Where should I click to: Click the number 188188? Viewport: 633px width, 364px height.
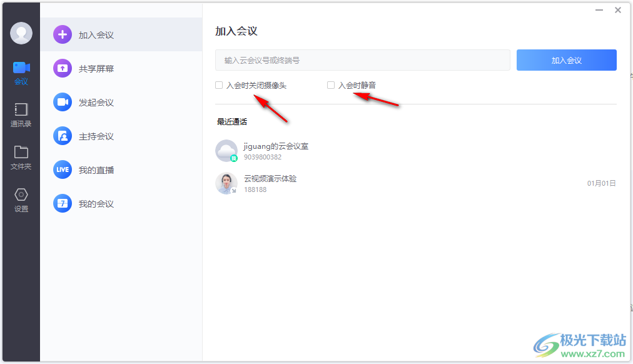point(255,190)
